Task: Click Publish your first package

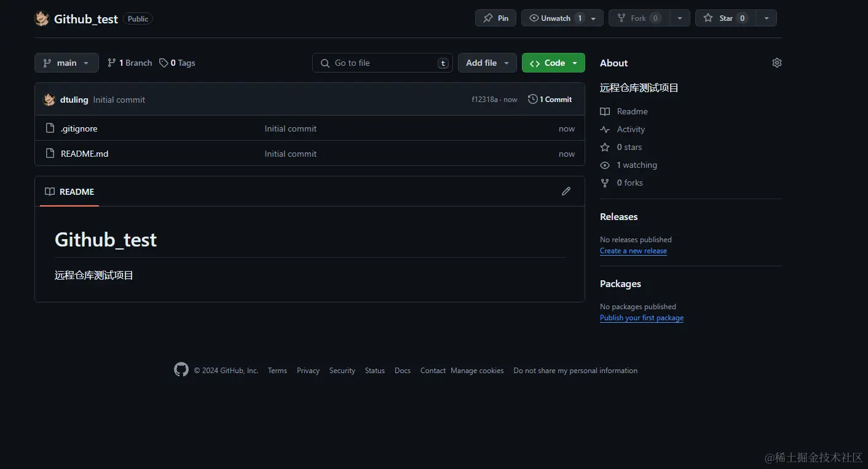Action: click(642, 318)
